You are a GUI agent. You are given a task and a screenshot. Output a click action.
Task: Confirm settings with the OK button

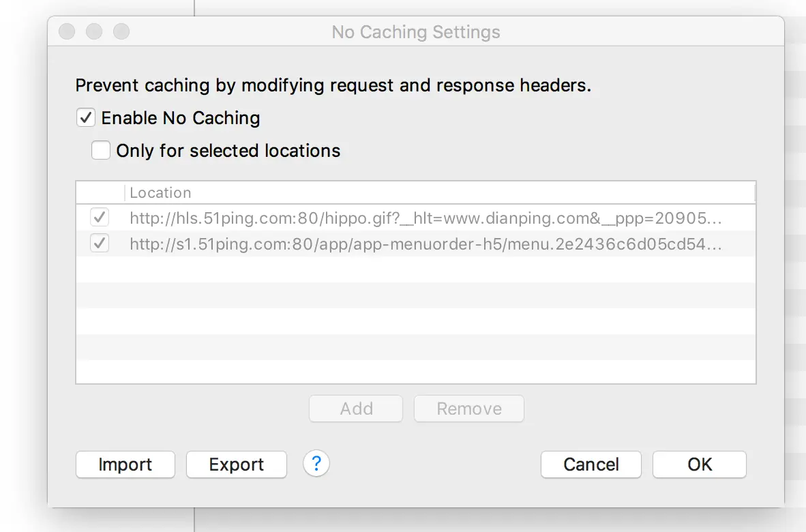pyautogui.click(x=700, y=464)
